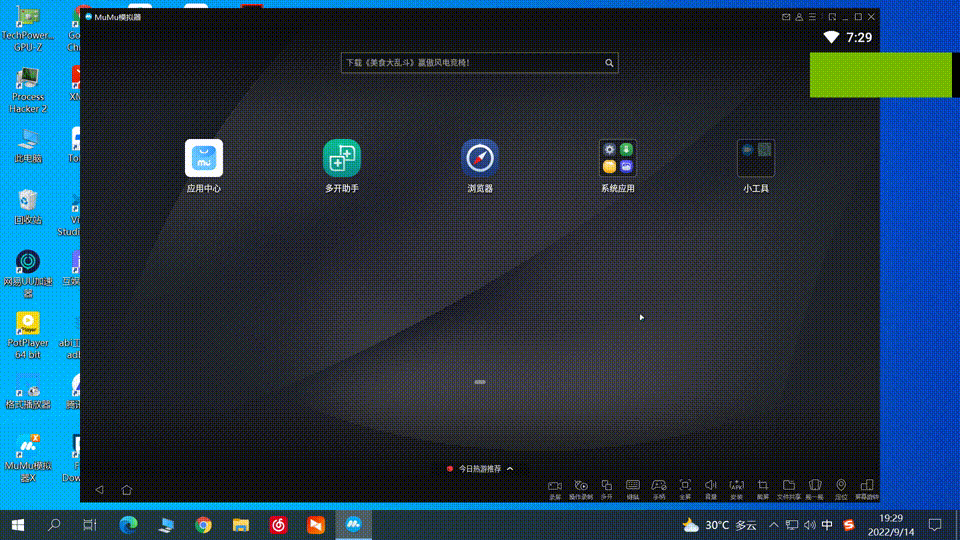
Task: Open Microsoft Edge from the taskbar
Action: tap(129, 525)
